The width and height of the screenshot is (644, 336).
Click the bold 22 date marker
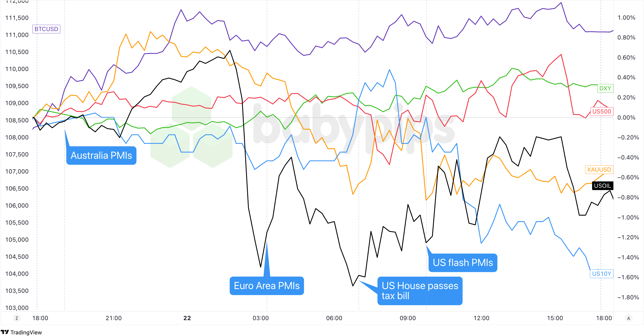(x=187, y=318)
